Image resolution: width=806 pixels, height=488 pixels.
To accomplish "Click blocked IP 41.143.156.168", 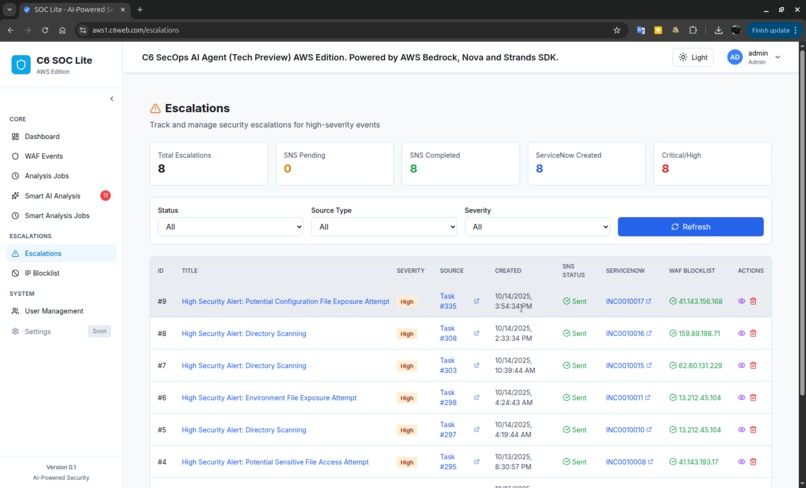I will (695, 301).
